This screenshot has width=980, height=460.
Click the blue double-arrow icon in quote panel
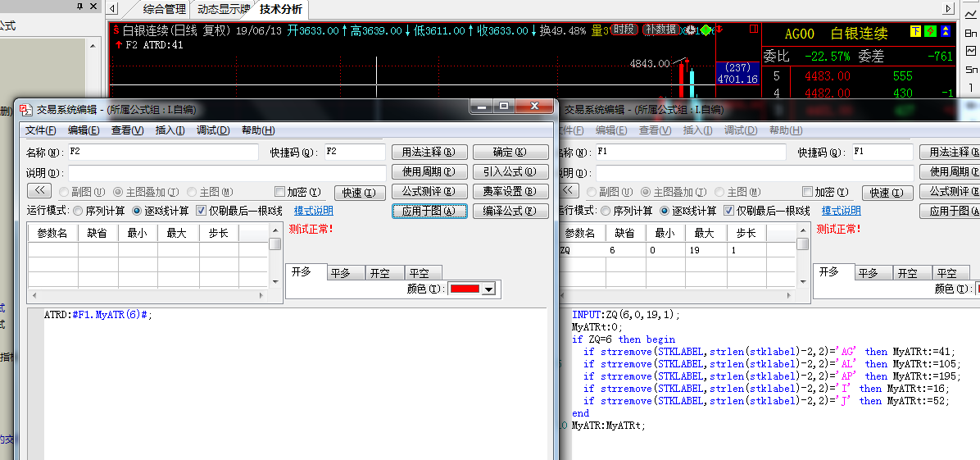pos(945,31)
